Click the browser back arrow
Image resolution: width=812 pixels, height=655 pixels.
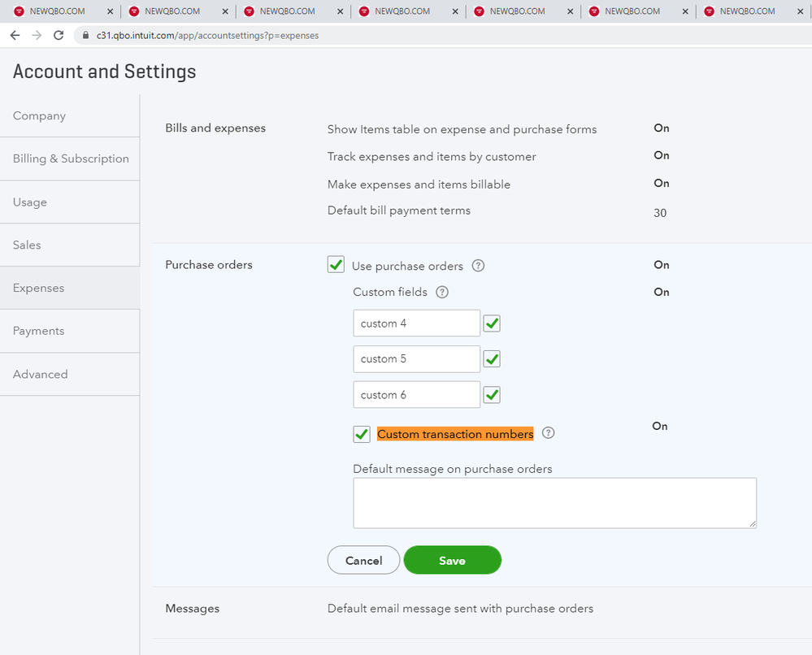coord(15,36)
